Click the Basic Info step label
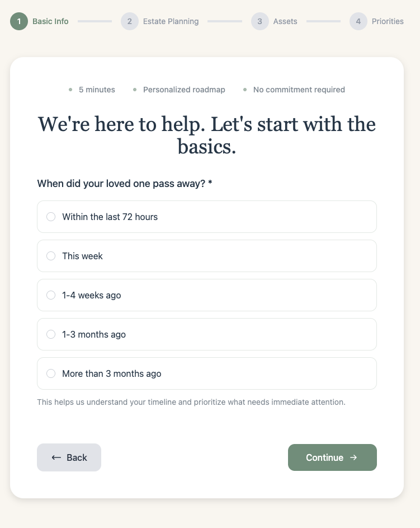Viewport: 420px width, 528px height. (50, 21)
